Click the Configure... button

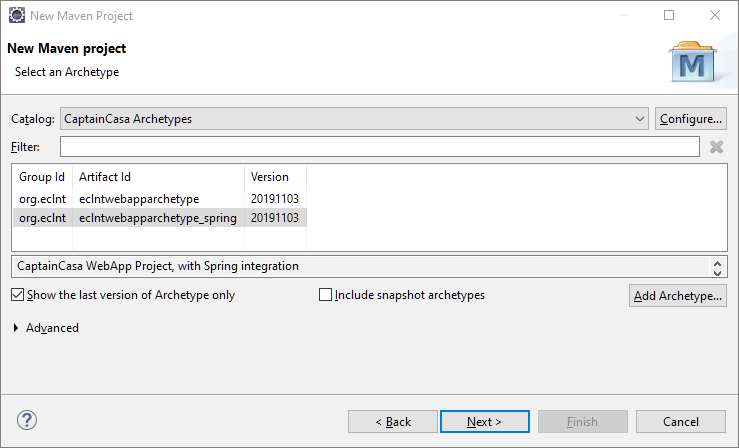click(x=690, y=119)
